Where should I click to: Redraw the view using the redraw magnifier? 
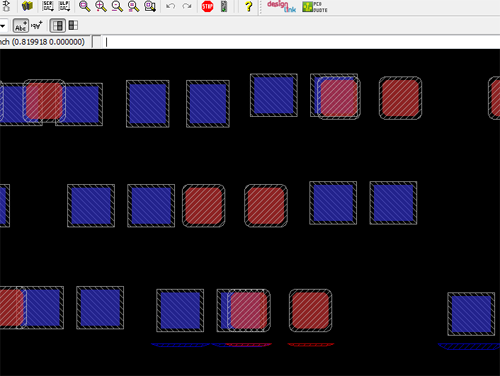click(x=133, y=6)
